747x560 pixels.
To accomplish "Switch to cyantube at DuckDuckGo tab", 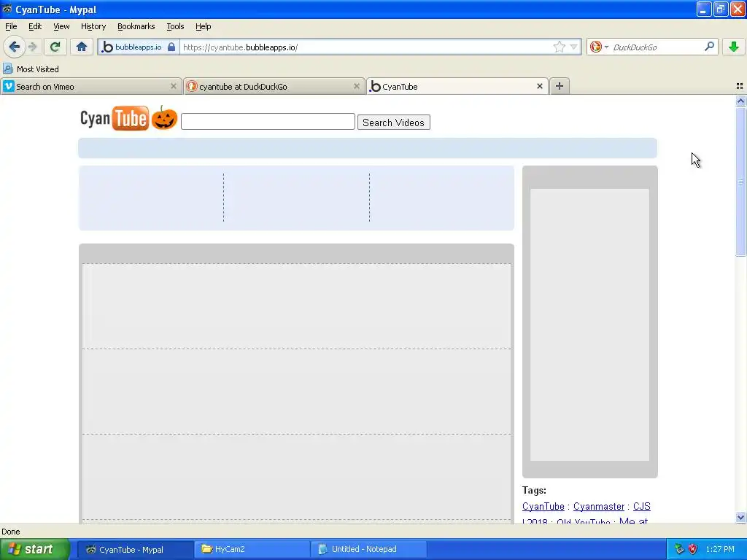I will point(274,86).
